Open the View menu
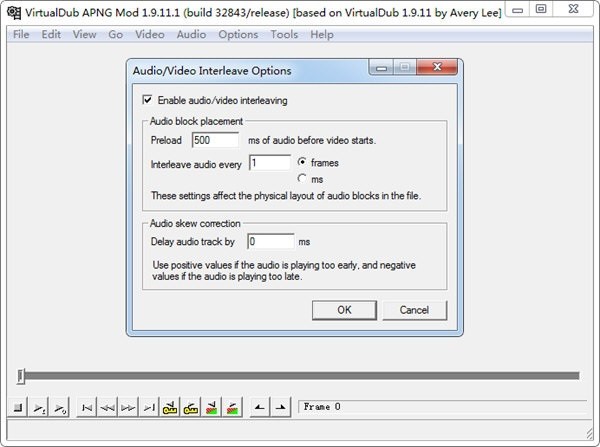600x447 pixels. pyautogui.click(x=85, y=34)
